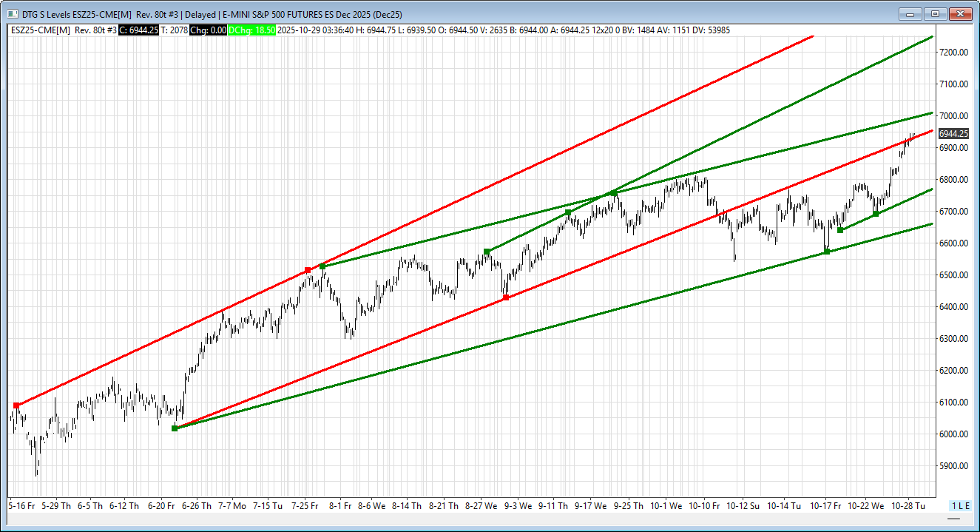Click green anchor near 10-22 We around 6690

coord(876,214)
